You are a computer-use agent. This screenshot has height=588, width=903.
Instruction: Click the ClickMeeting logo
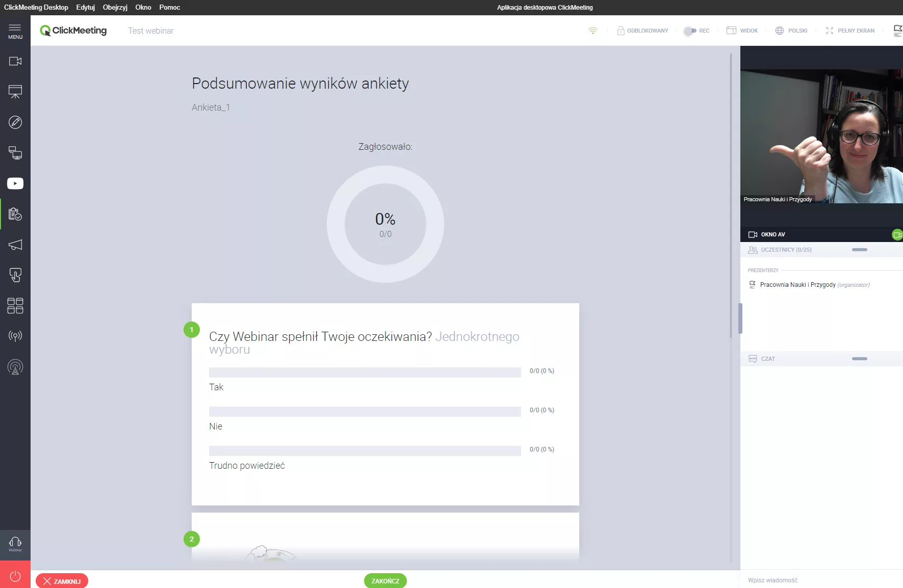click(x=73, y=31)
